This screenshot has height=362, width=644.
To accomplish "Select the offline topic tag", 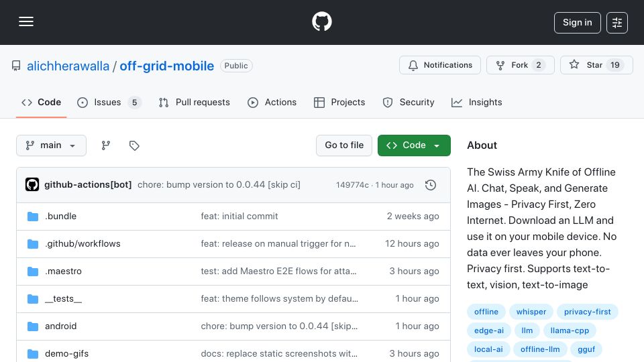I will coord(486,312).
